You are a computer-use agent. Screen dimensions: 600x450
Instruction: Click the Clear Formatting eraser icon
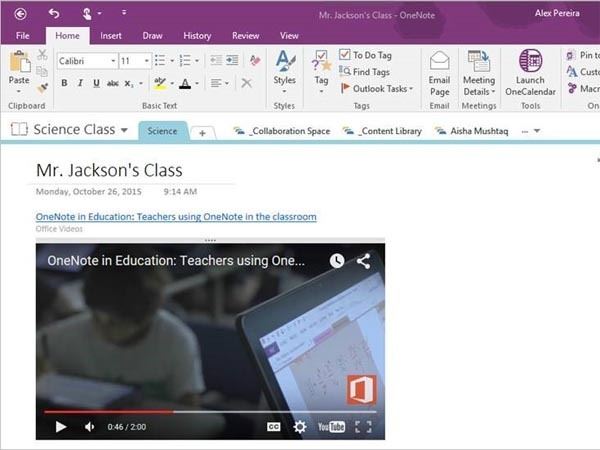coord(255,60)
